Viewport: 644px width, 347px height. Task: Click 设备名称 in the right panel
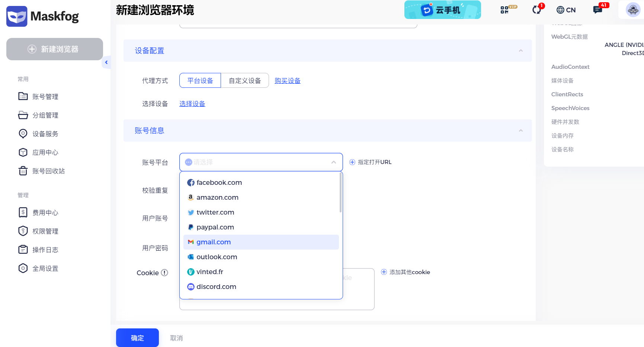tap(563, 150)
